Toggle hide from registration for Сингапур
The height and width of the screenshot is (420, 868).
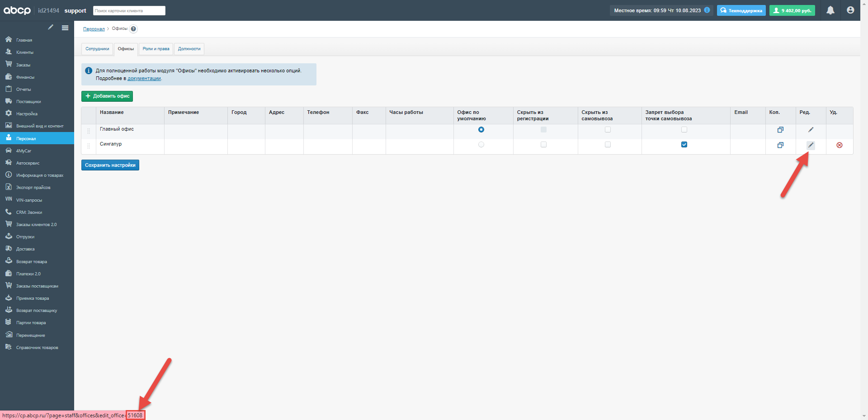543,145
